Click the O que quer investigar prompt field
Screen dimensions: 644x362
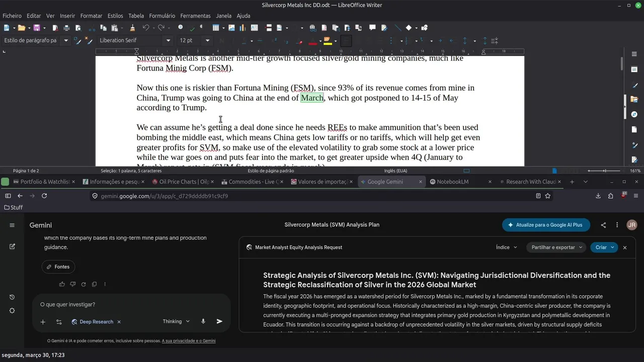coord(131,304)
